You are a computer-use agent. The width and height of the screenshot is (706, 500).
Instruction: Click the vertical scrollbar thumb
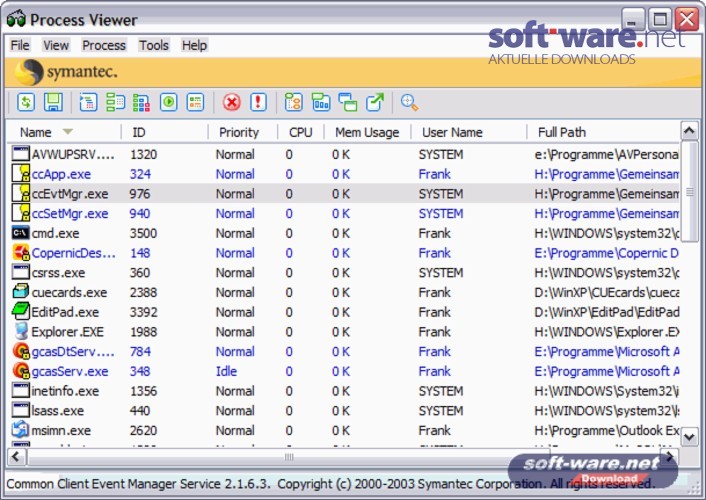689,192
